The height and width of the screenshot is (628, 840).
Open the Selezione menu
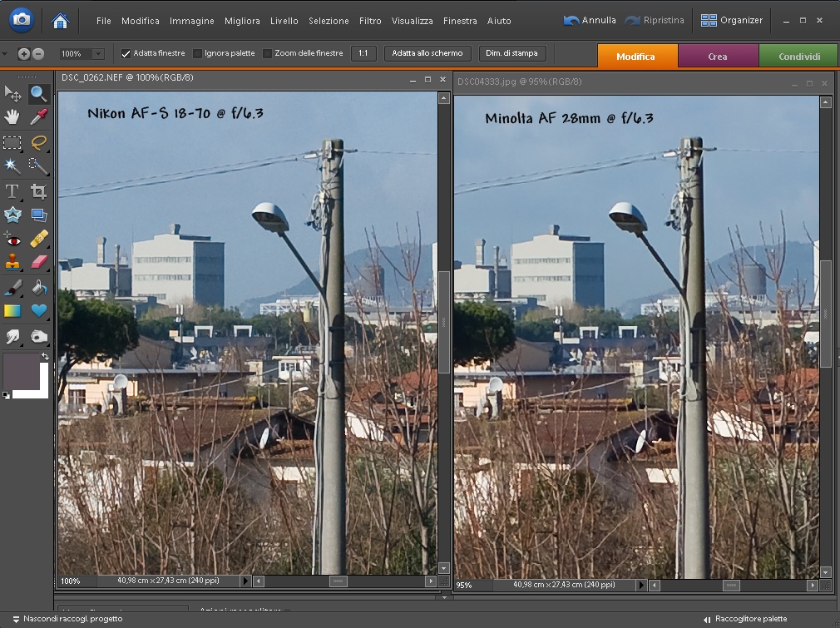click(x=329, y=21)
